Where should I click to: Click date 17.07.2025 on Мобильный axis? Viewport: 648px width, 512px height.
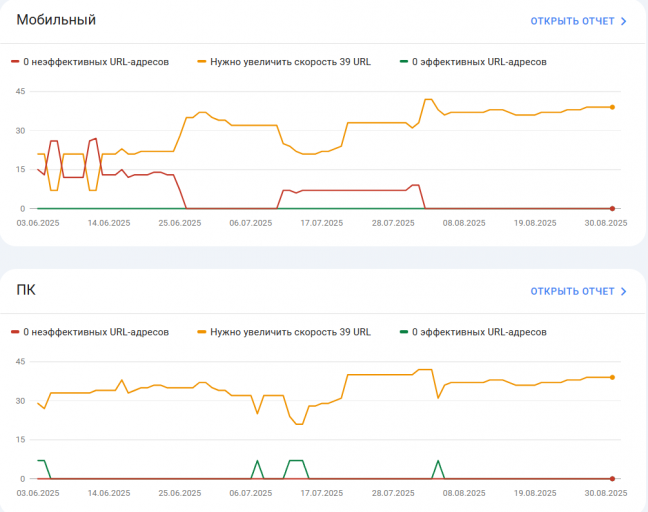tap(322, 223)
